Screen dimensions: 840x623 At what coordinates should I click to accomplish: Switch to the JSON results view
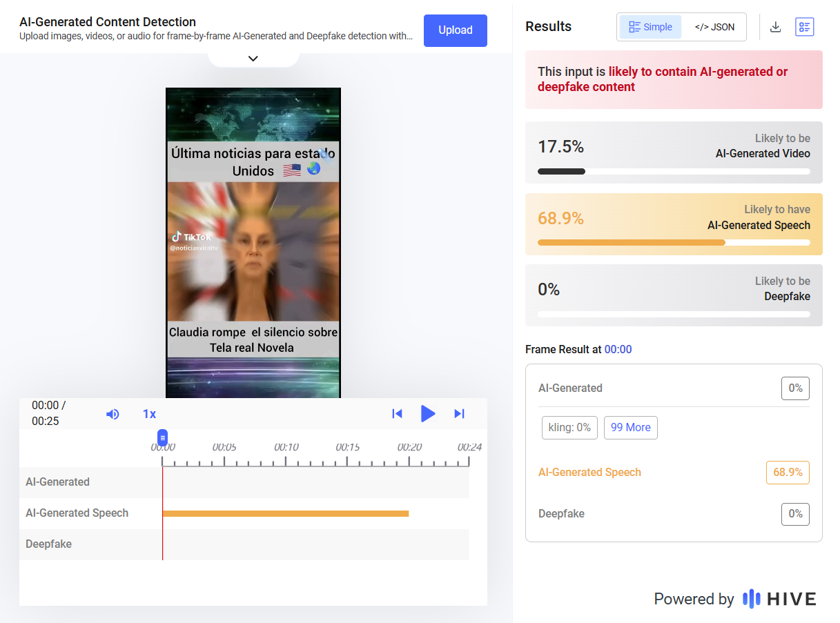tap(714, 27)
